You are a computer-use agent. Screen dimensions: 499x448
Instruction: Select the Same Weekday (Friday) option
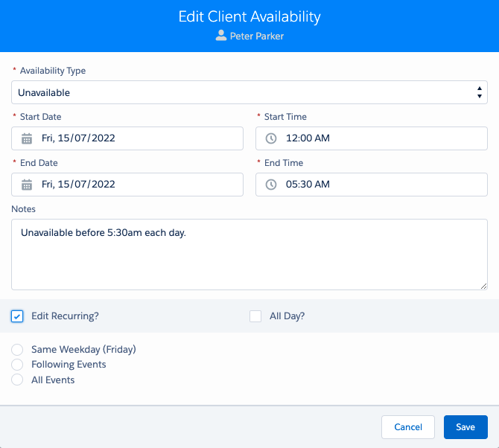[x=17, y=350]
